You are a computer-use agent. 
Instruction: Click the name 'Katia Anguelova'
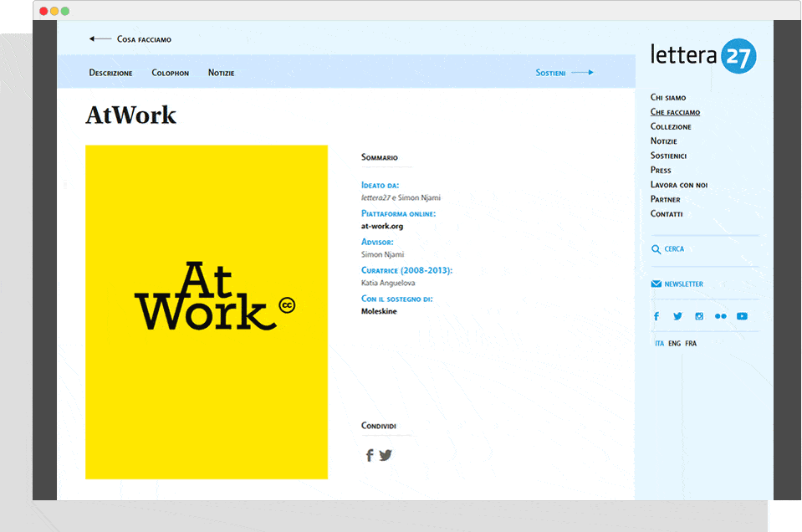(388, 283)
